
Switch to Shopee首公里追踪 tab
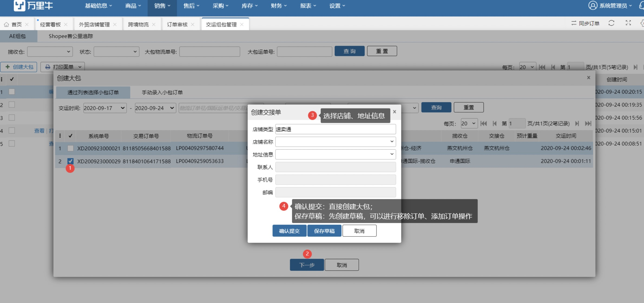coord(71,36)
